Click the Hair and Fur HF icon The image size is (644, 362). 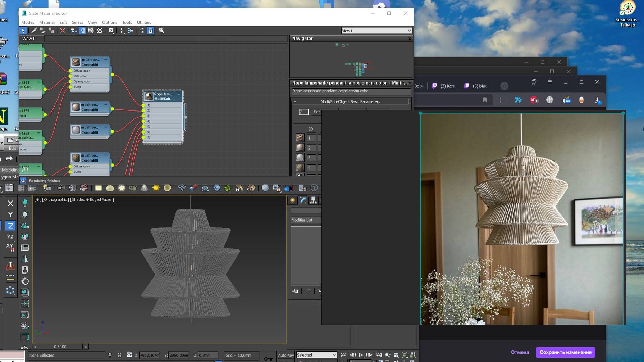tap(238, 188)
